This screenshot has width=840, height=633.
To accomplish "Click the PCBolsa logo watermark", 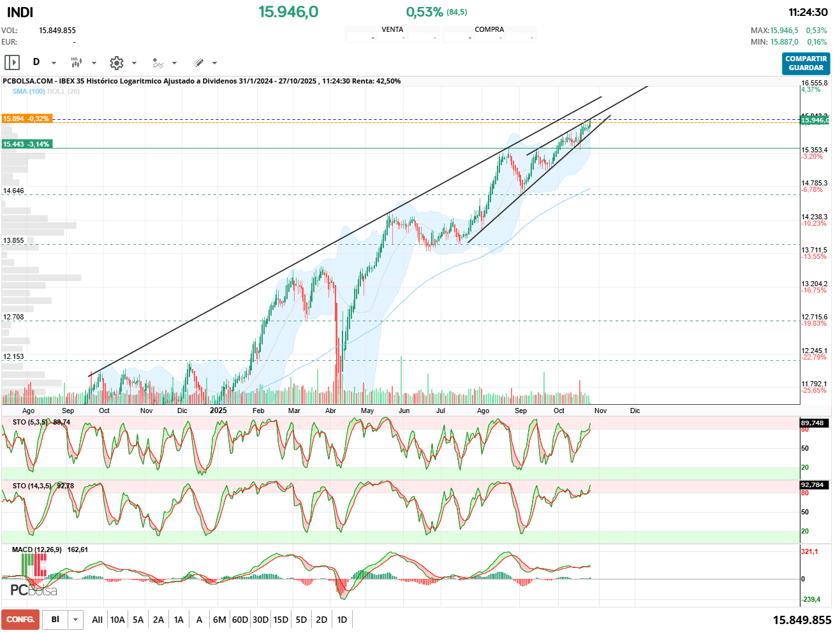I will pos(34,590).
